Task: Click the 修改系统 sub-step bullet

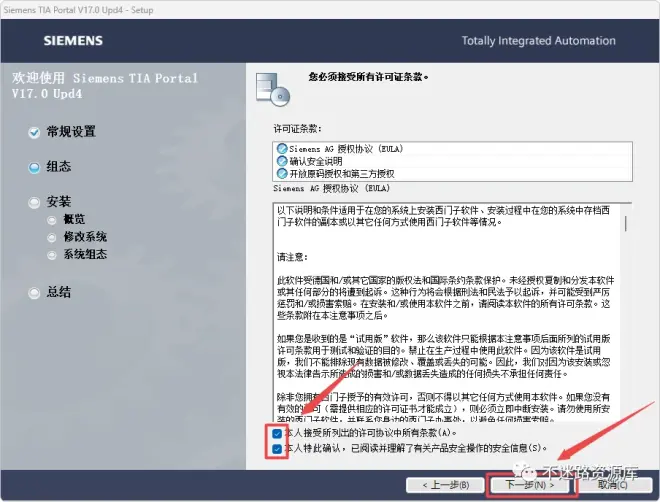Action: [x=52, y=238]
